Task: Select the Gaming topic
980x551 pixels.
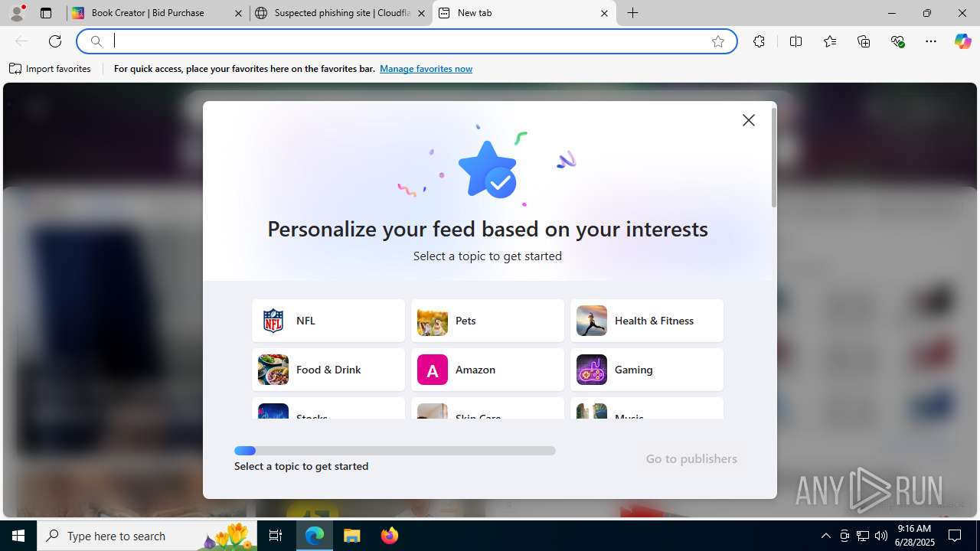Action: click(647, 370)
